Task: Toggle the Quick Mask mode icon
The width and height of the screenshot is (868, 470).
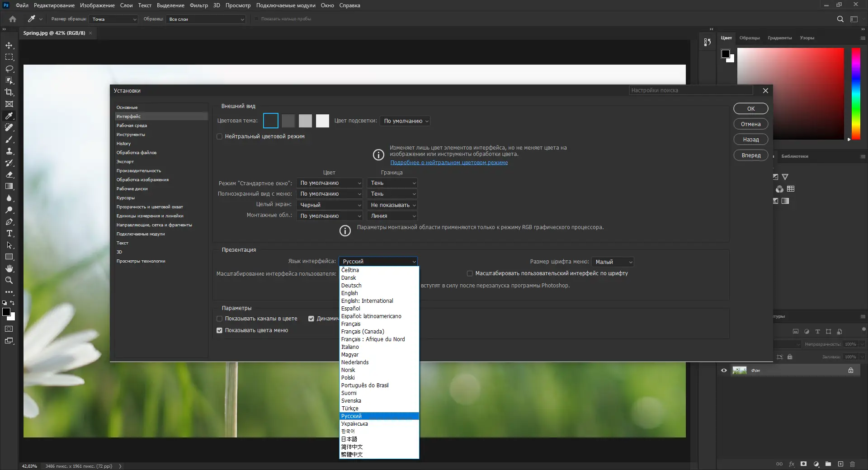Action: pos(9,329)
